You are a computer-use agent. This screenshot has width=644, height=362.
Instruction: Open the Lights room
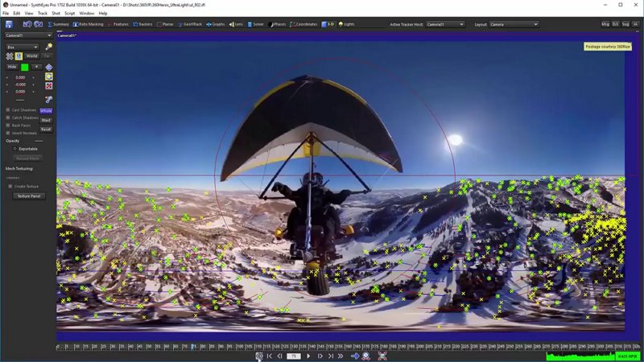pos(346,24)
